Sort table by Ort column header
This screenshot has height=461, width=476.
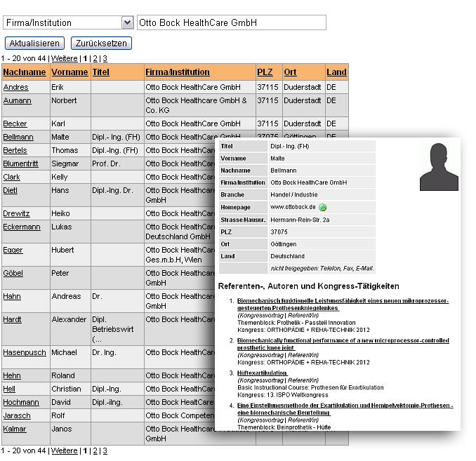click(290, 72)
